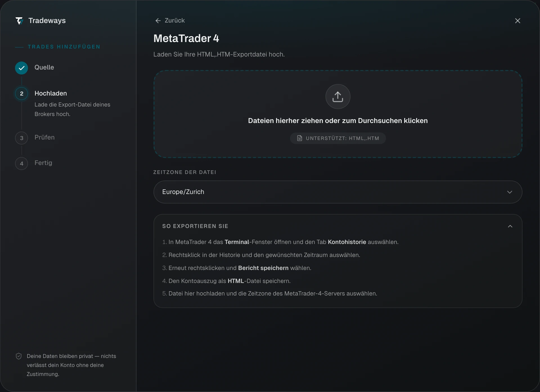The width and height of the screenshot is (540, 392).
Task: Click the upload arrow icon in the drop zone
Action: 338,96
